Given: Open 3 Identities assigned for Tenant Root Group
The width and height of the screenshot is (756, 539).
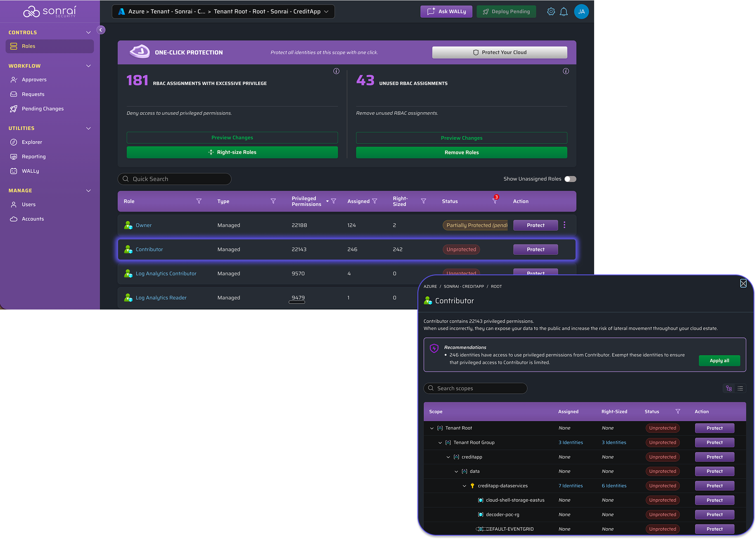Looking at the screenshot, I should [x=571, y=442].
